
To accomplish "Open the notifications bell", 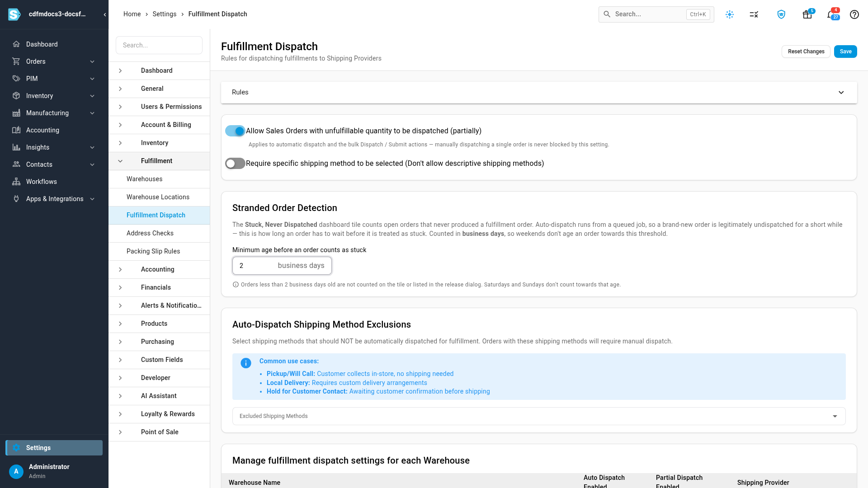I will point(832,14).
